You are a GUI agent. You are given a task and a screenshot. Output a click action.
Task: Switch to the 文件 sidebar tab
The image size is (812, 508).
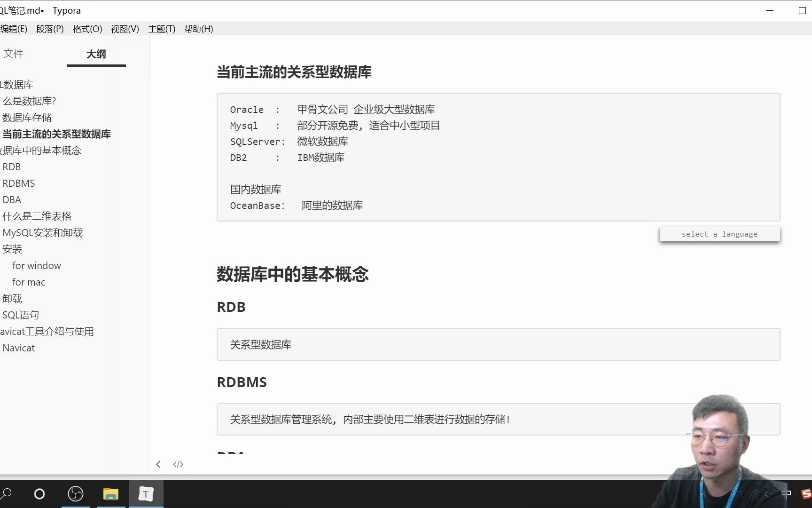click(x=13, y=54)
